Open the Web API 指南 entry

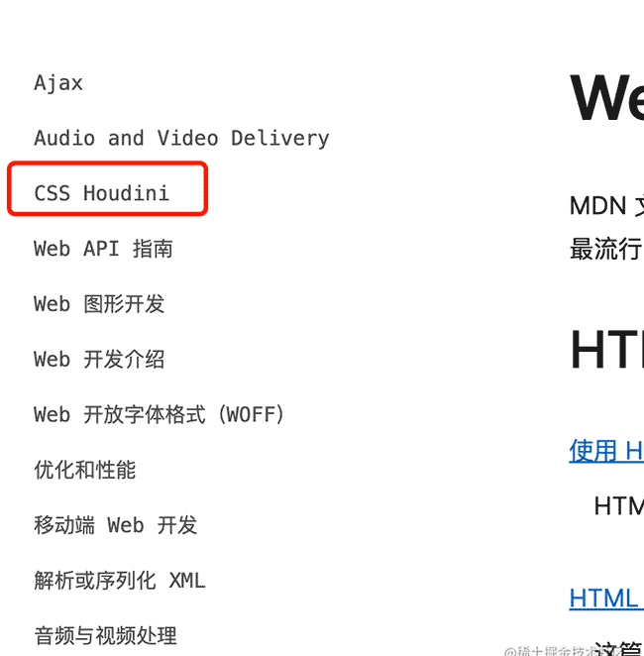(x=103, y=249)
